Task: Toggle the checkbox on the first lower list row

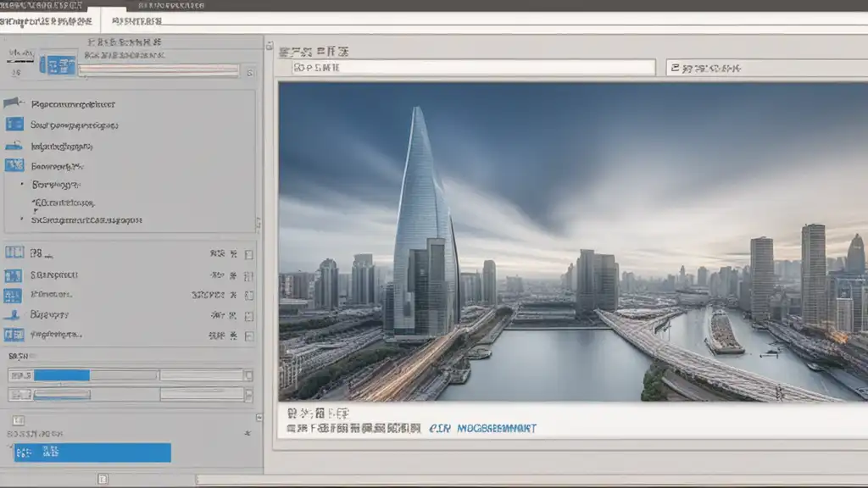Action: click(248, 253)
